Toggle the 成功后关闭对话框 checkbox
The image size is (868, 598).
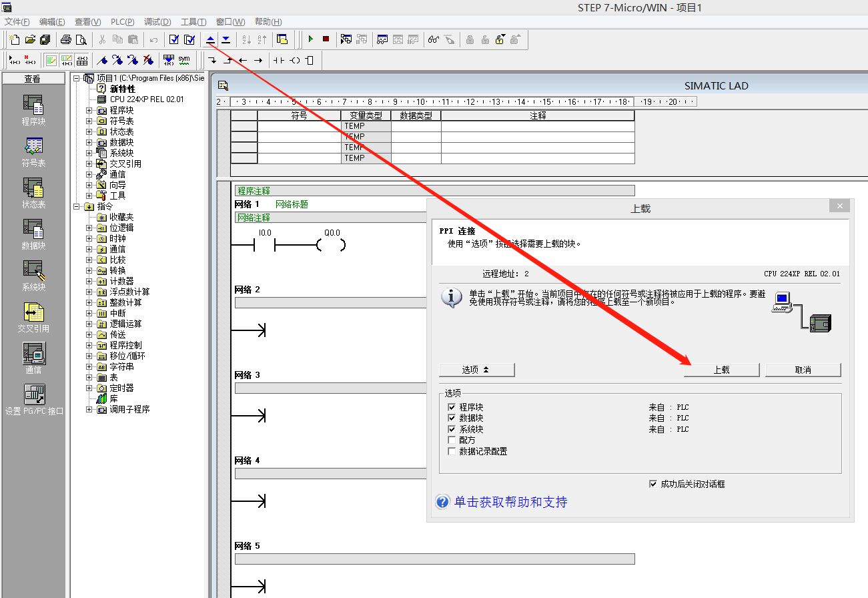(x=653, y=484)
